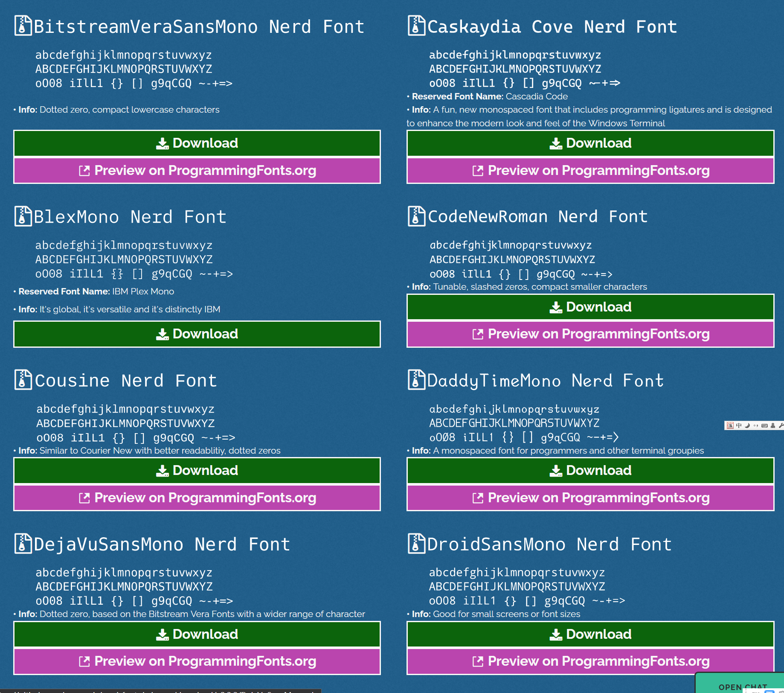Download the CodeNewRoman Nerd Font
This screenshot has height=693, width=784.
590,307
